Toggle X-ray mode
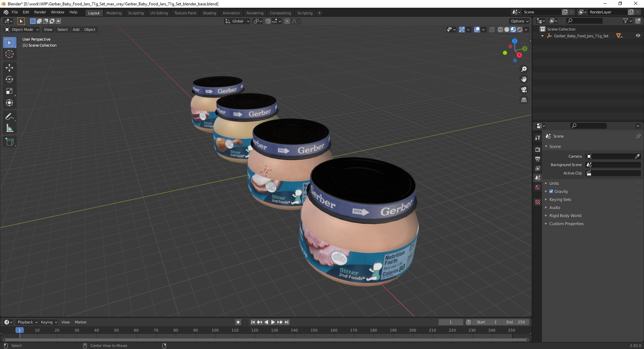 point(492,30)
